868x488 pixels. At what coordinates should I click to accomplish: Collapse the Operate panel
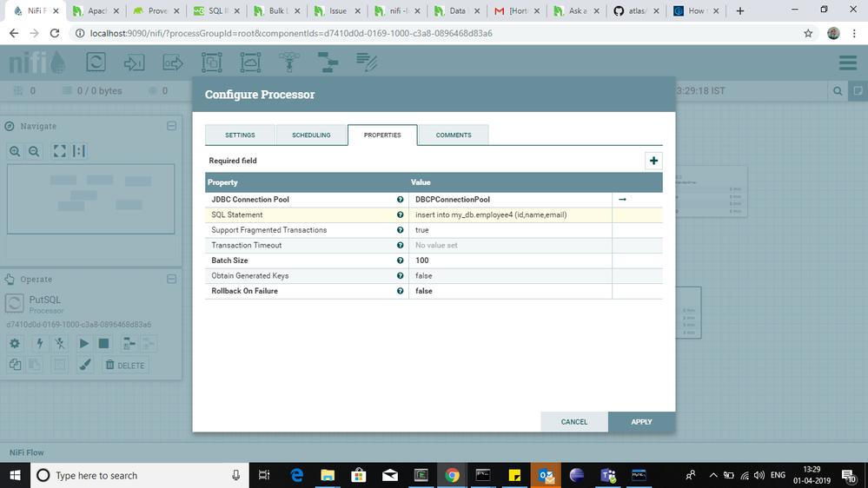[172, 279]
